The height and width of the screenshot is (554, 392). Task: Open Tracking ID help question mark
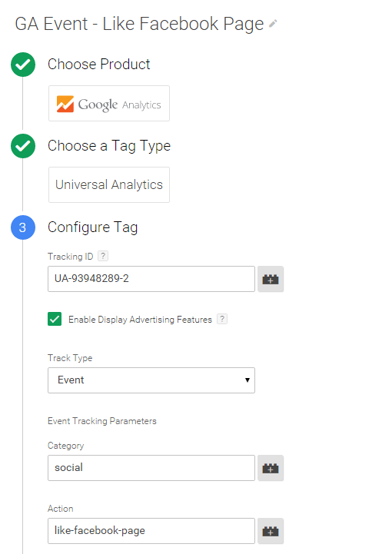pyautogui.click(x=103, y=256)
